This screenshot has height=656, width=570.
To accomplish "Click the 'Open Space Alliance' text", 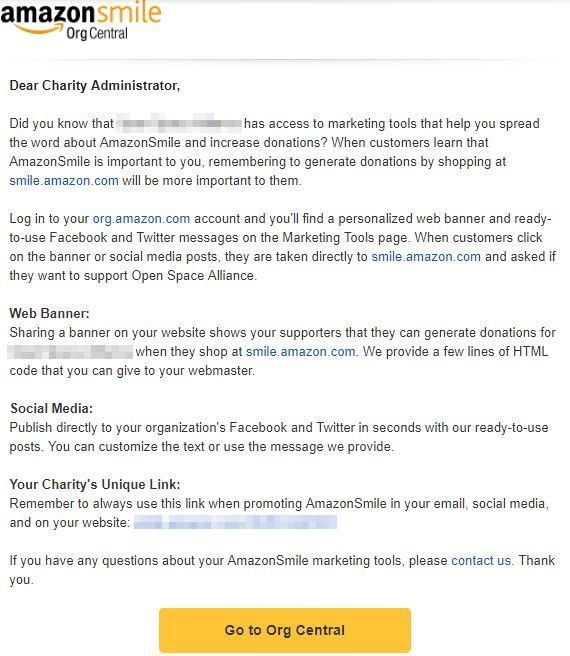I will (193, 276).
